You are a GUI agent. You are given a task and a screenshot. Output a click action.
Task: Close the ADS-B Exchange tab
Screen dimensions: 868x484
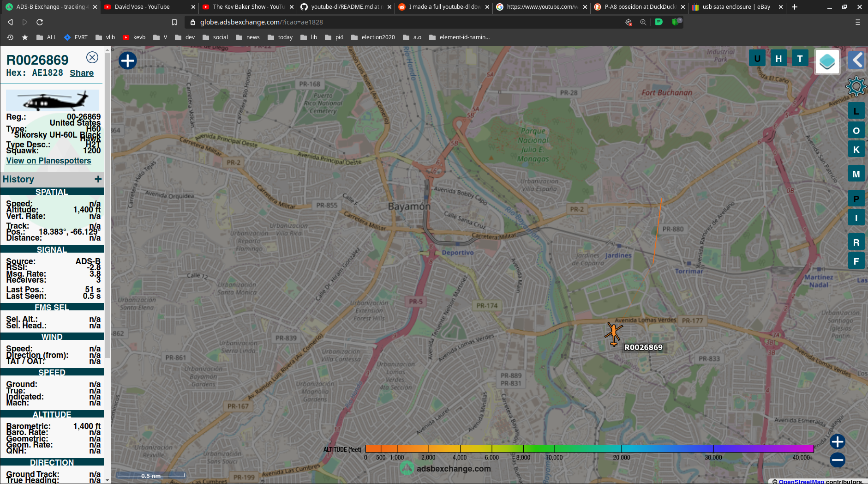(x=95, y=7)
